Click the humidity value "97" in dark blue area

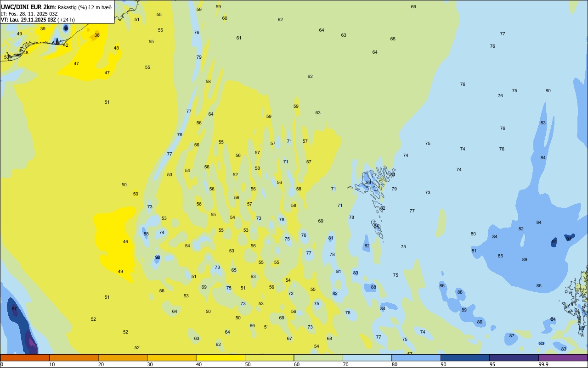14,309
